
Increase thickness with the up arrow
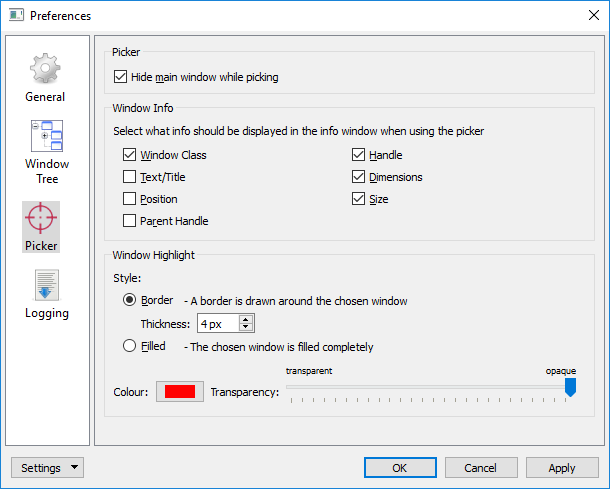(x=245, y=320)
